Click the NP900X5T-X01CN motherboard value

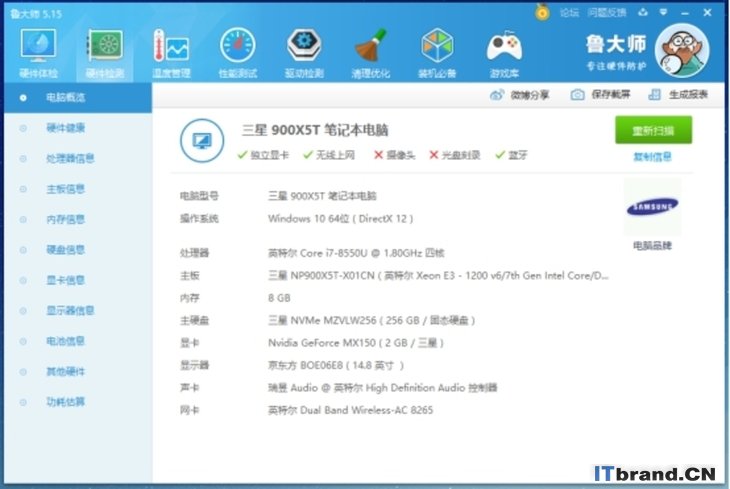pyautogui.click(x=438, y=276)
